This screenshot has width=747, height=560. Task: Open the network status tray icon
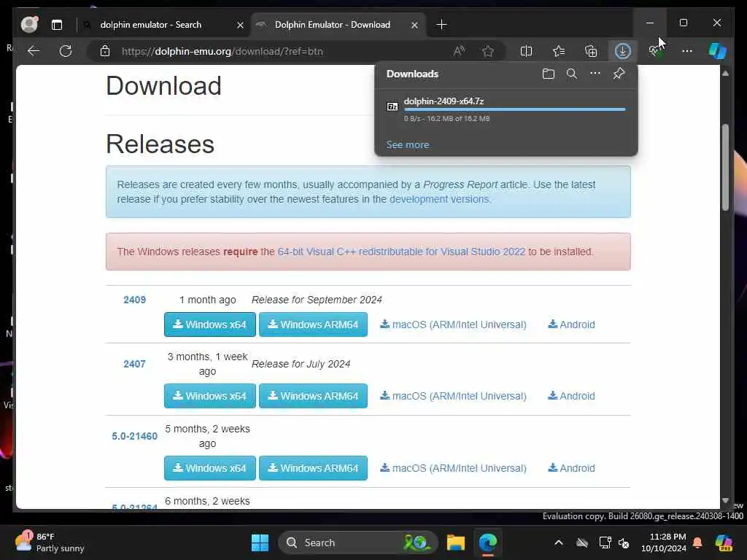tap(605, 542)
